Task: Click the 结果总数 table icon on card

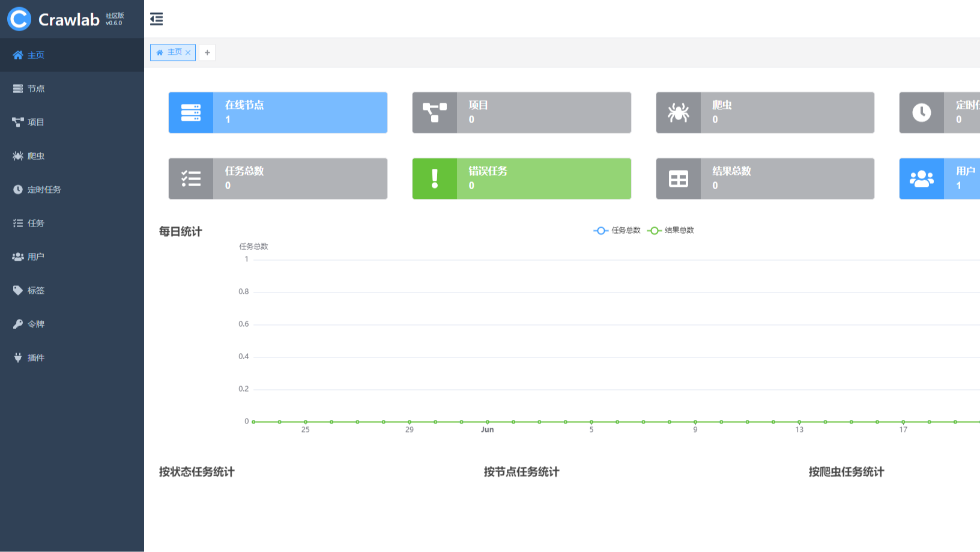Action: [679, 178]
